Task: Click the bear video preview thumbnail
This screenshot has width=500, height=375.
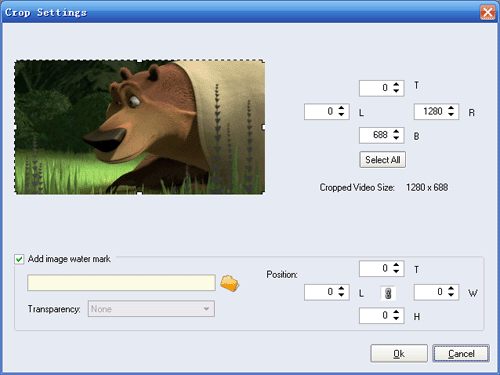Action: (140, 127)
